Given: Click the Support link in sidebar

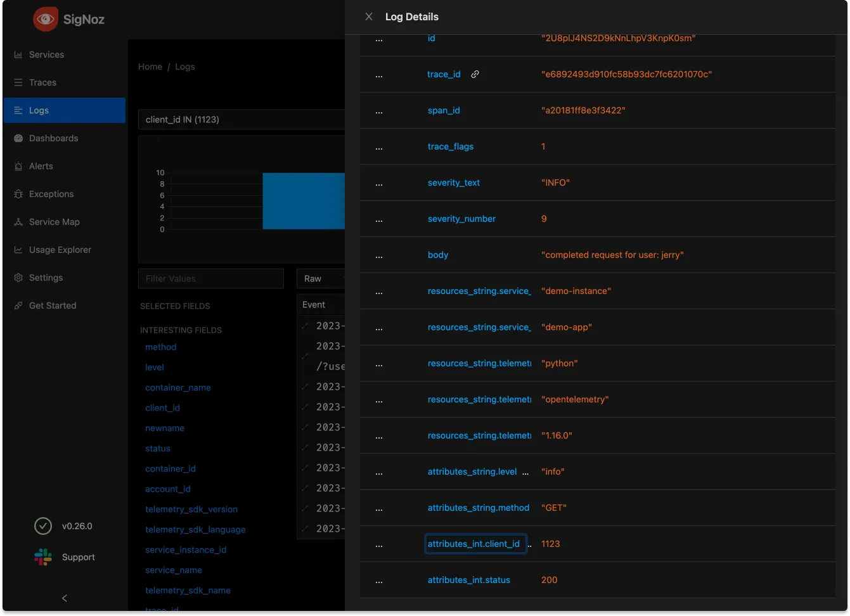Looking at the screenshot, I should (x=79, y=557).
